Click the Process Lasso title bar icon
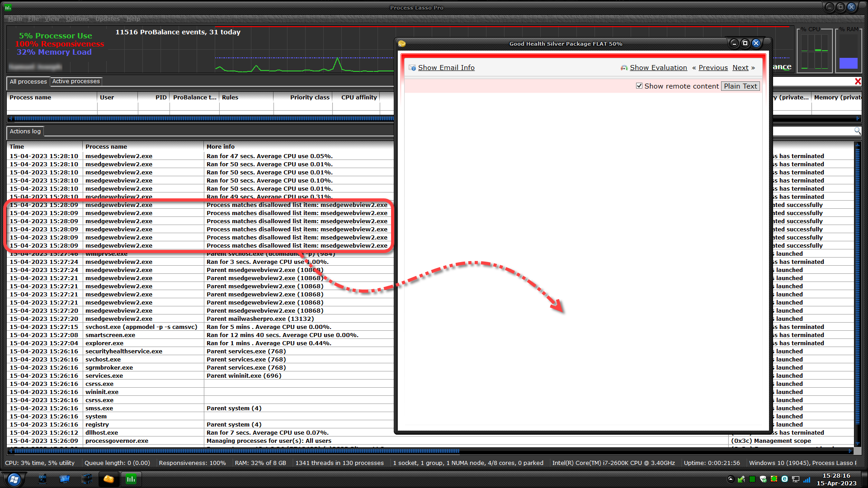This screenshot has width=868, height=488. pos(8,7)
